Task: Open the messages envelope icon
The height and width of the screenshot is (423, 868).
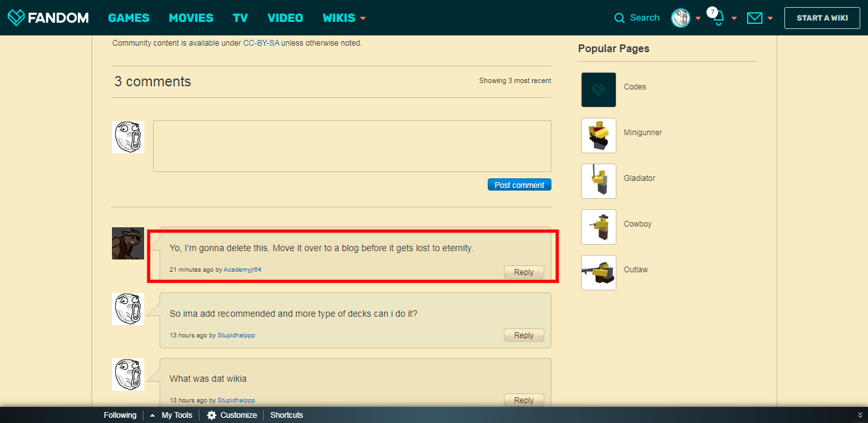Action: click(754, 18)
